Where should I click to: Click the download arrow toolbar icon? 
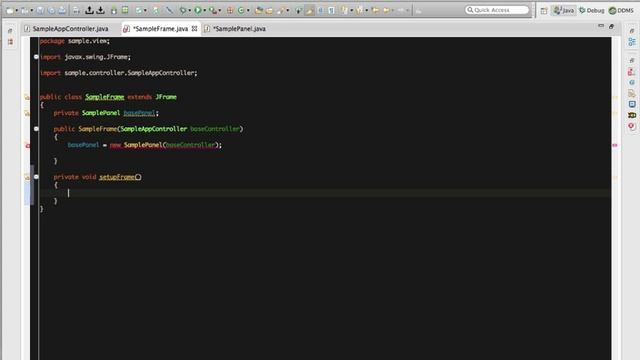(100, 10)
